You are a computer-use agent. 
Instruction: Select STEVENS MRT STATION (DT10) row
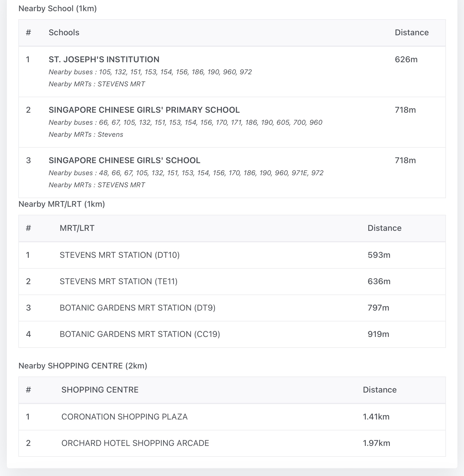point(120,255)
